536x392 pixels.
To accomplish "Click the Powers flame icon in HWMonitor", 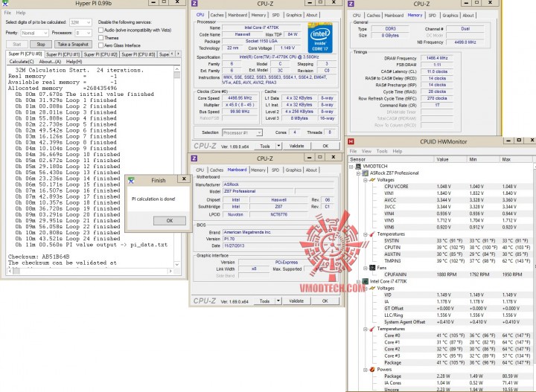I will coord(372,370).
